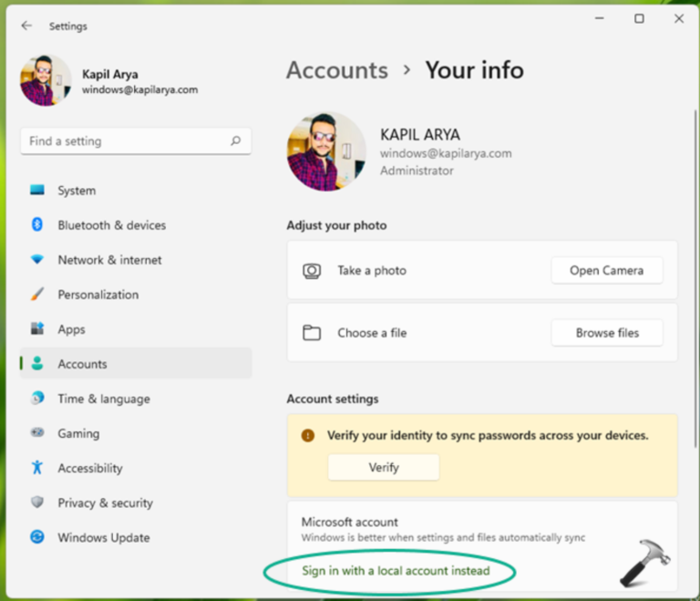Click the Accessibility figure icon
Screen dimensions: 700x601
[x=37, y=468]
